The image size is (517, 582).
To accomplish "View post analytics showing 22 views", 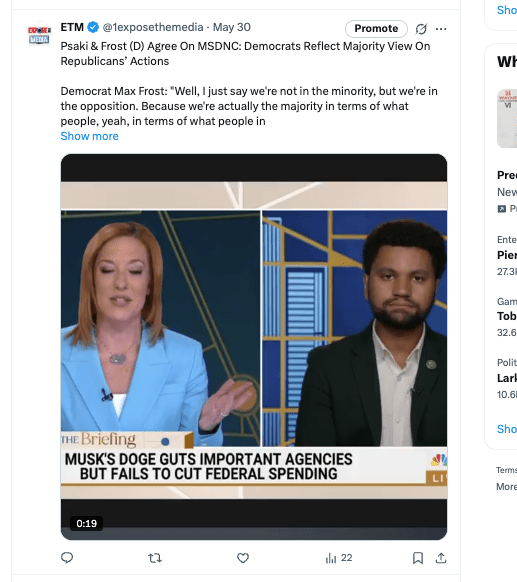I will [x=338, y=558].
